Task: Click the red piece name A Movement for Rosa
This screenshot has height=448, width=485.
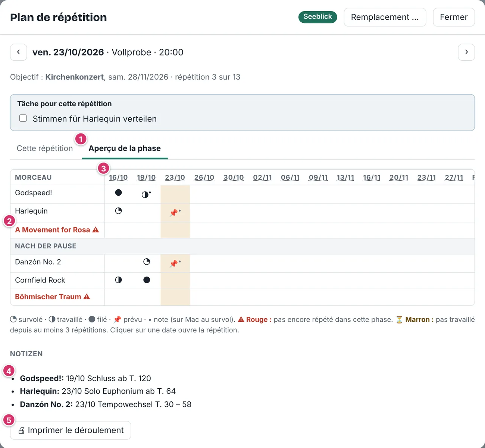Action: pos(53,230)
